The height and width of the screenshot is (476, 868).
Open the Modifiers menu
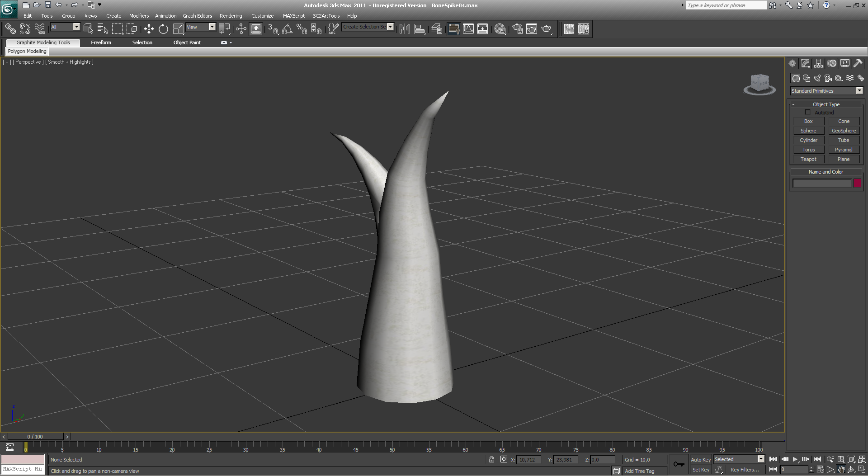[x=139, y=16]
